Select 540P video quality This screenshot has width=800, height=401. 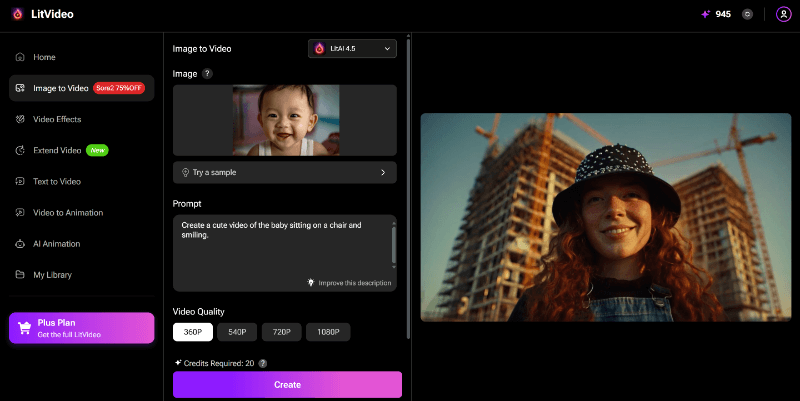tap(238, 332)
